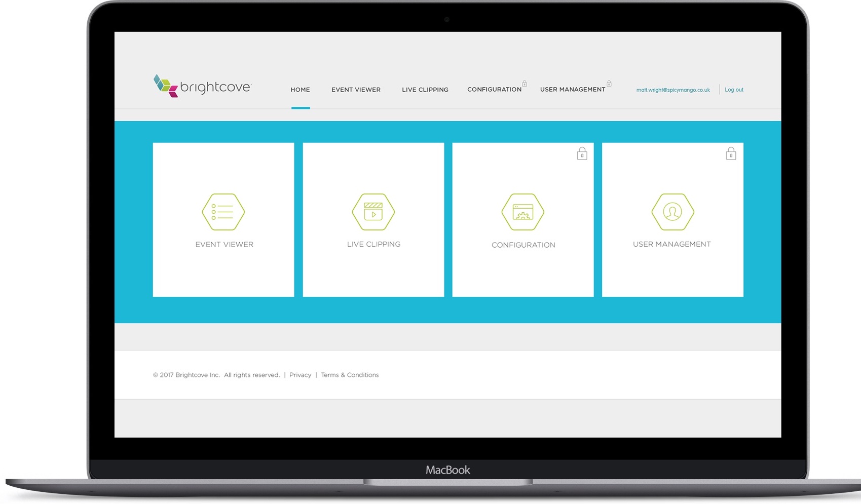The image size is (861, 504).
Task: Click the User Management person hexagon icon
Action: click(x=672, y=212)
